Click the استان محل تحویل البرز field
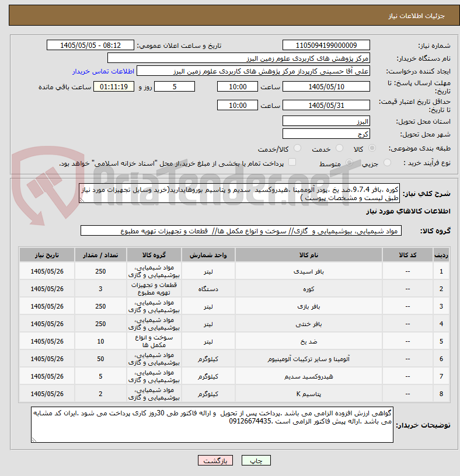The width and height of the screenshot is (460, 476). [x=326, y=121]
